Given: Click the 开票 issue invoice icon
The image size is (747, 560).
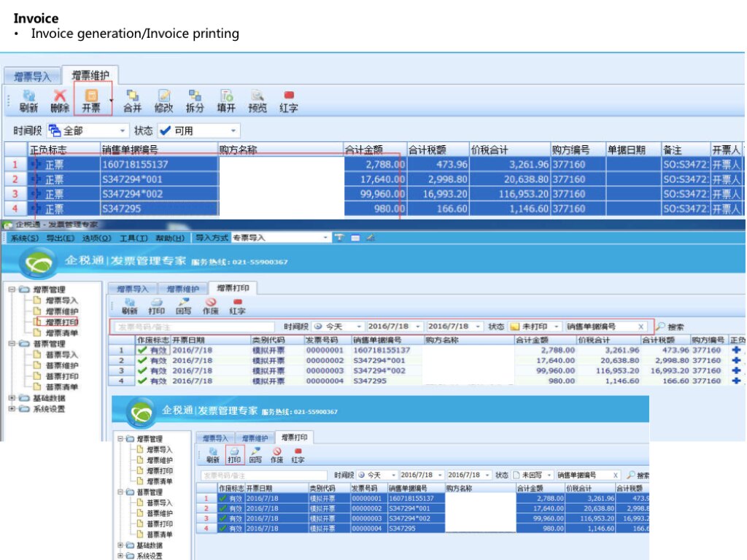Looking at the screenshot, I should (92, 101).
